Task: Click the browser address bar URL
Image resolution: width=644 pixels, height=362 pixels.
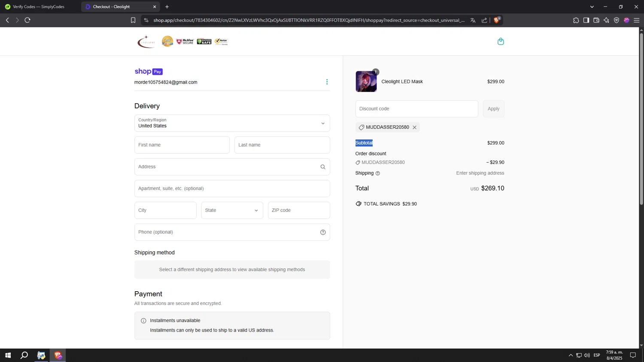Action: (x=309, y=20)
